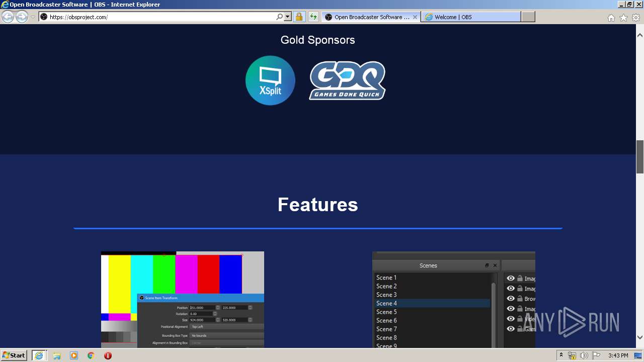The height and width of the screenshot is (362, 644).
Task: Click the search magnifier icon in address bar
Action: (x=280, y=17)
